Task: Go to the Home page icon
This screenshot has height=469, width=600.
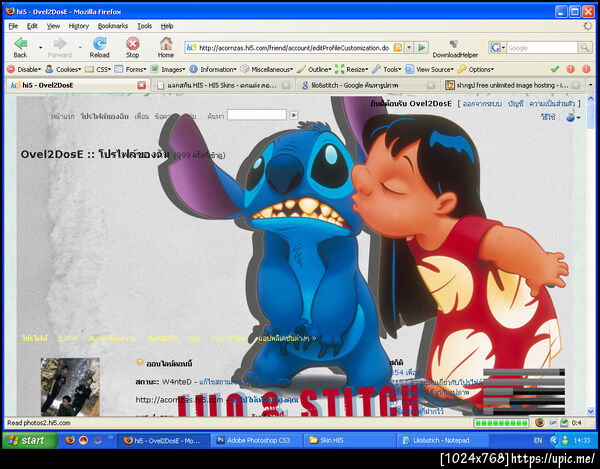Action: click(x=166, y=44)
